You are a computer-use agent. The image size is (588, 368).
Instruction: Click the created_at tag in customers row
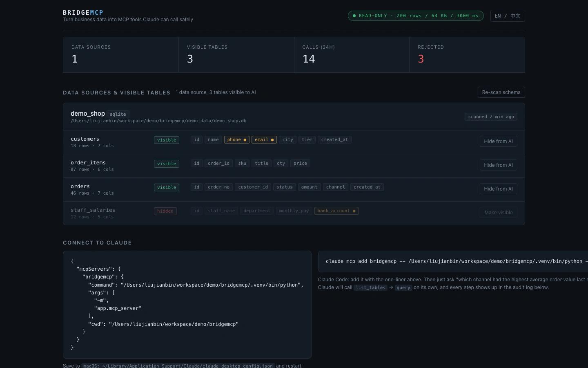tap(335, 140)
